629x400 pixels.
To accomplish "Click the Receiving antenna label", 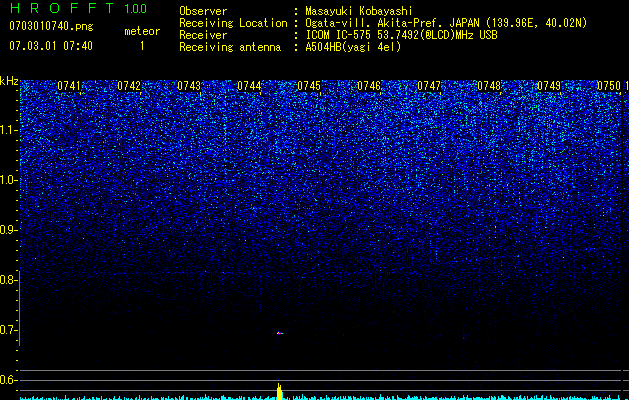I will point(230,47).
